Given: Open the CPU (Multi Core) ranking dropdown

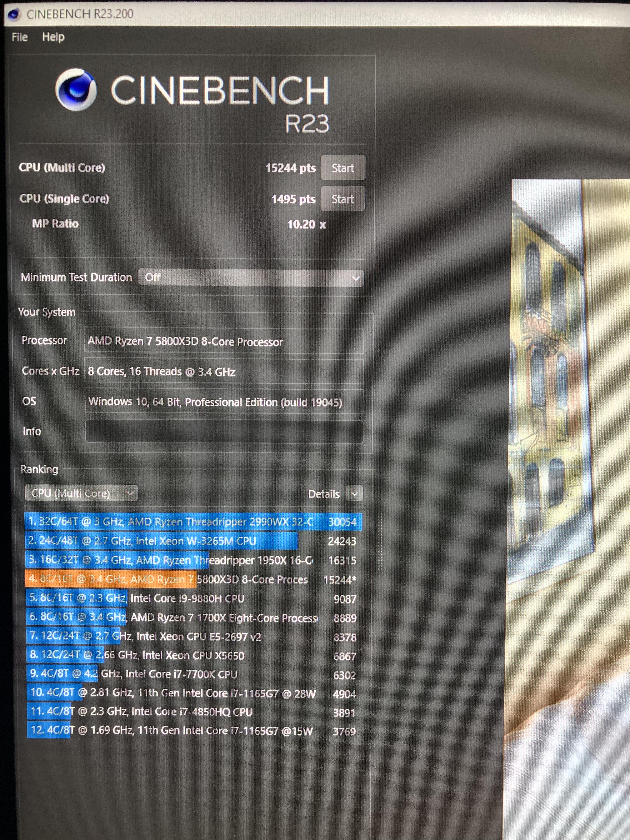Looking at the screenshot, I should [81, 493].
